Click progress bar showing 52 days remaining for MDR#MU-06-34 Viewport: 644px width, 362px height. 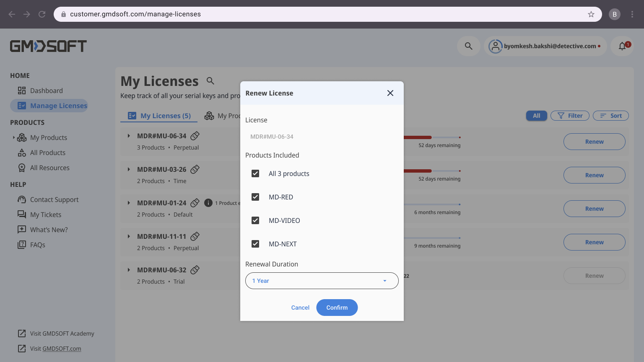[432, 137]
